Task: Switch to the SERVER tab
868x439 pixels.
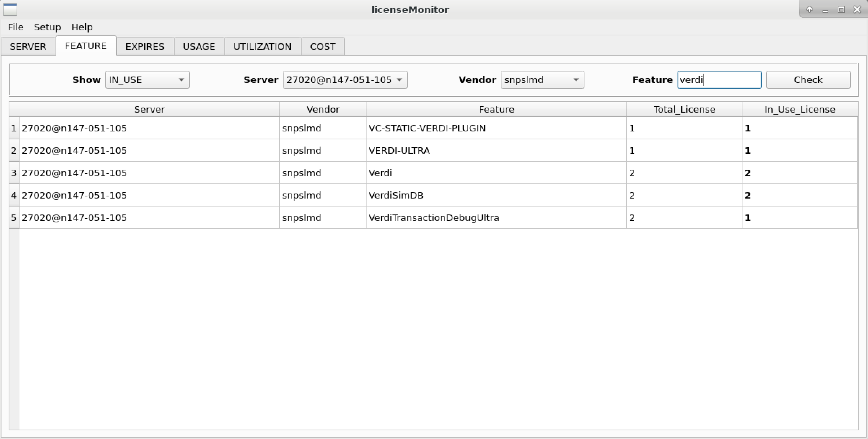Action: [28, 47]
